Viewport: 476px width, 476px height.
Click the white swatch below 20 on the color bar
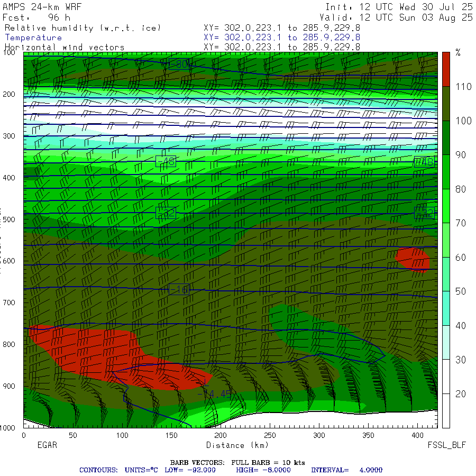point(446,411)
